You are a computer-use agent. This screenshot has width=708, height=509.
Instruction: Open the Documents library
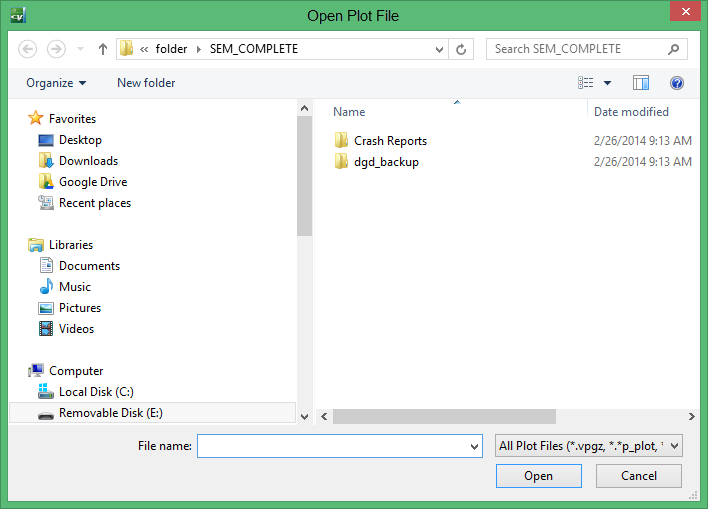point(89,266)
